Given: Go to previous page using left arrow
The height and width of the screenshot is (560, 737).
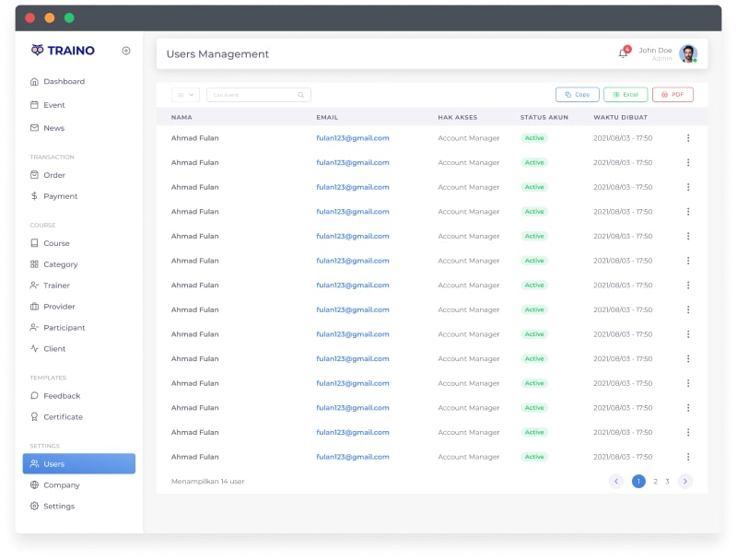Looking at the screenshot, I should point(616,481).
